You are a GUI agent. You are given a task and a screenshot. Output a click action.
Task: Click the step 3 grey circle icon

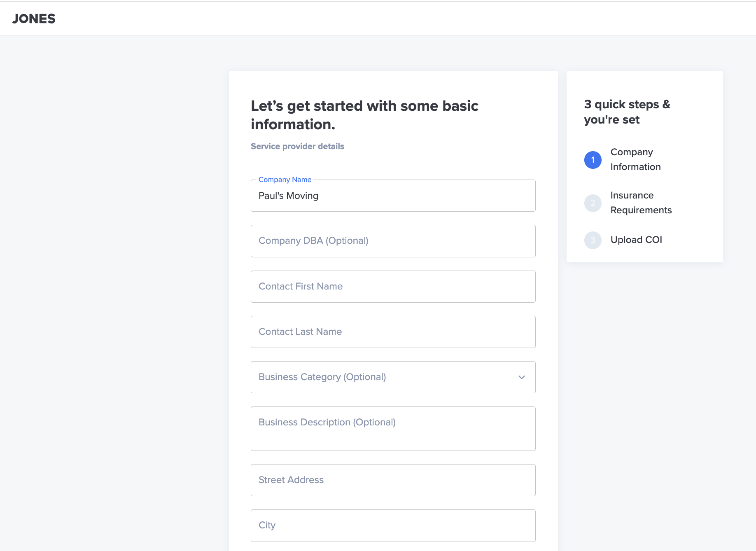coord(593,240)
